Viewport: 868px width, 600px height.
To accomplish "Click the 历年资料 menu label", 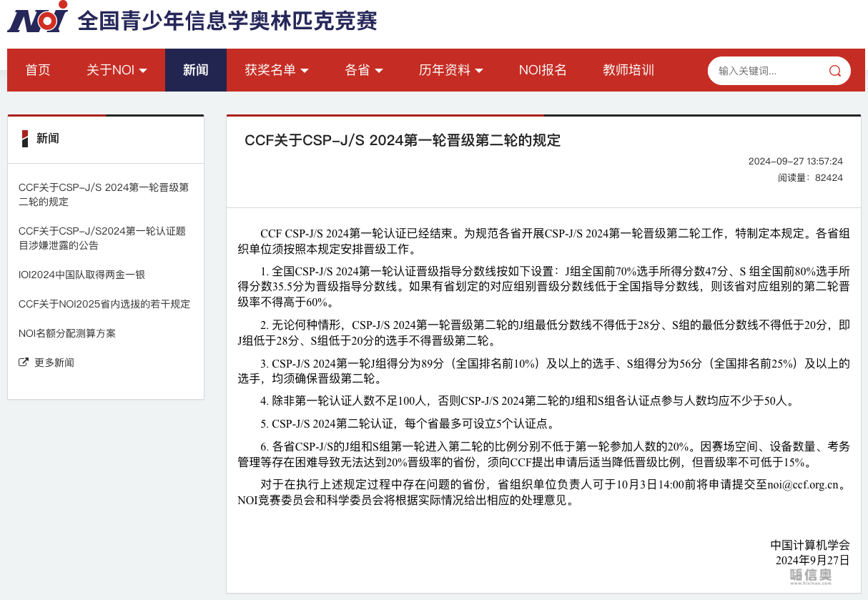I will point(445,70).
